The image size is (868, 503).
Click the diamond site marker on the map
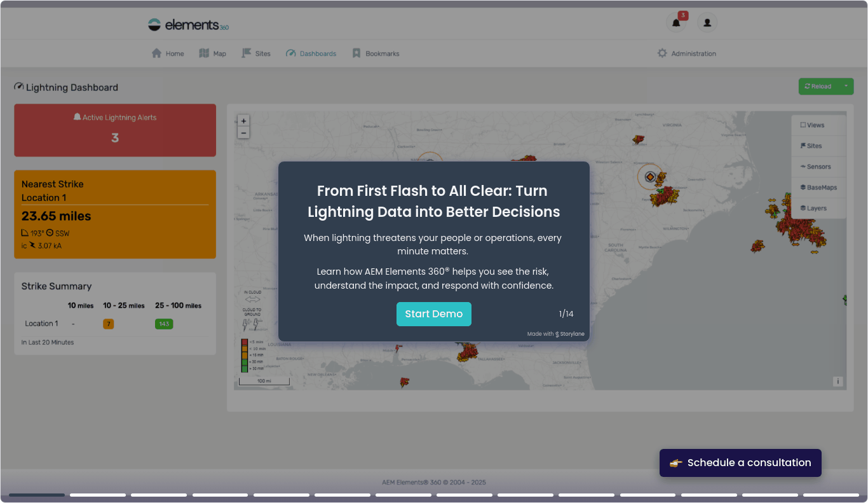(649, 177)
